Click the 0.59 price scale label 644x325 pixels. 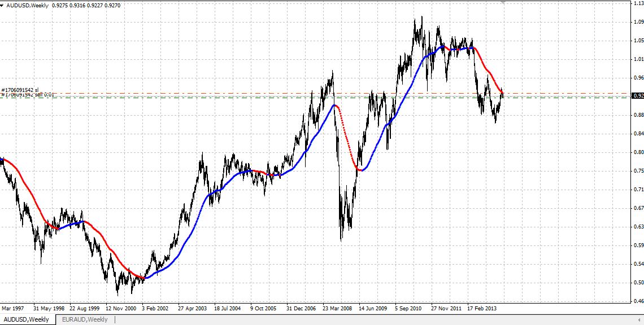[x=639, y=245]
